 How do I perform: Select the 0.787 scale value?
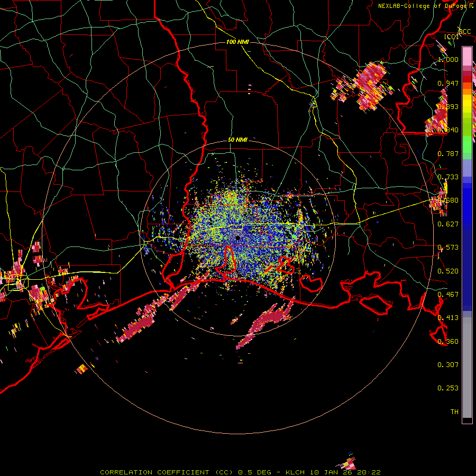pos(448,153)
